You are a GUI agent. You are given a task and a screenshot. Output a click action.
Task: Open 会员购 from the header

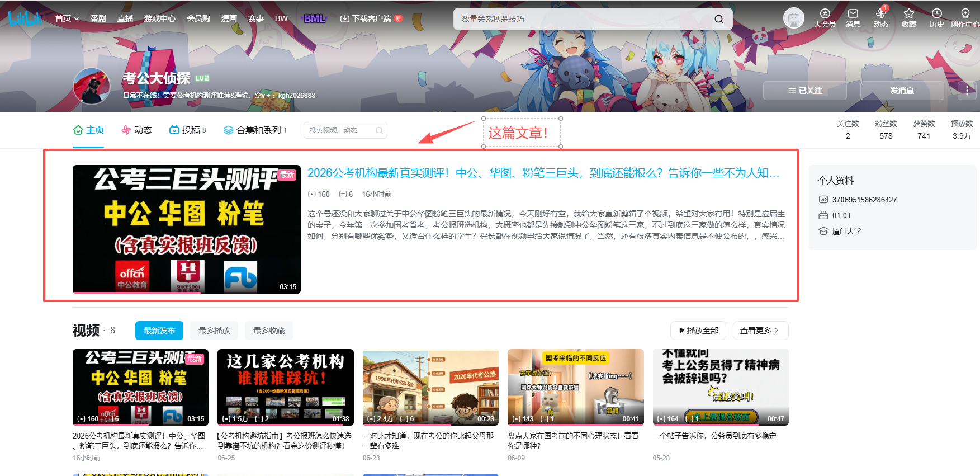click(x=198, y=18)
